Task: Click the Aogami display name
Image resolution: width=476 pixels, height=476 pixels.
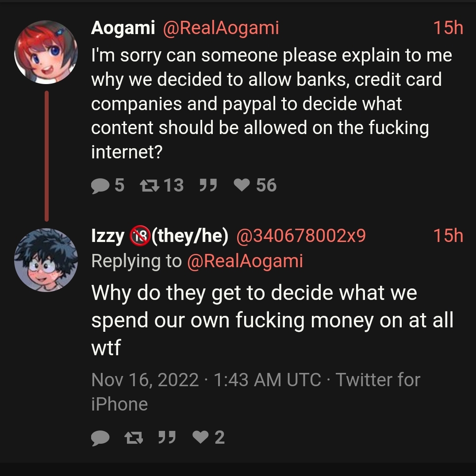Action: click(123, 28)
